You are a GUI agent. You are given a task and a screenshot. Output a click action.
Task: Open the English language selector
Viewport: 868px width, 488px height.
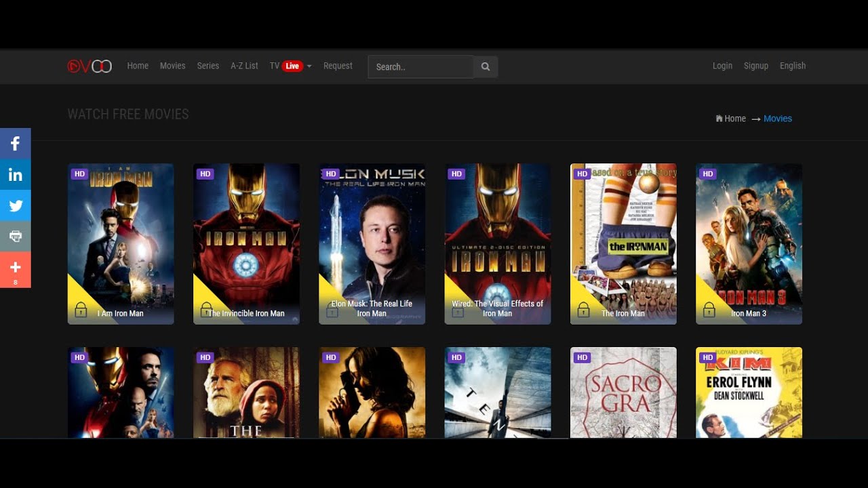(793, 66)
